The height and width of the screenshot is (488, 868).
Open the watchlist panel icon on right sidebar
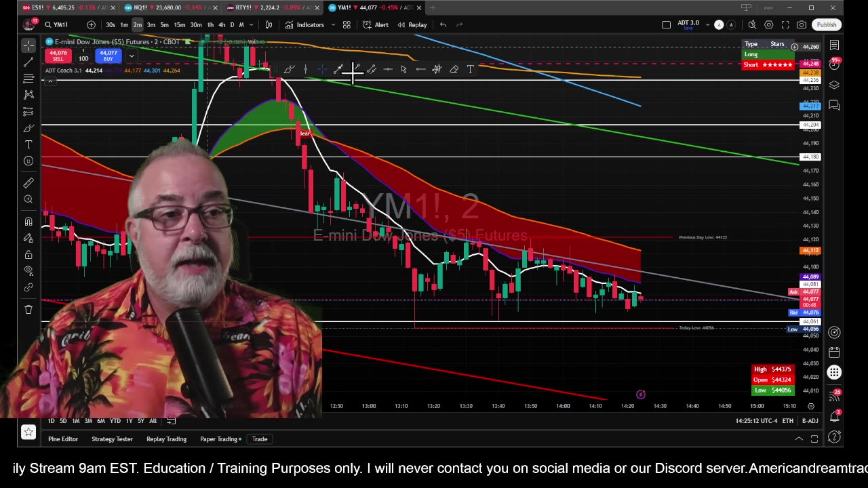834,45
